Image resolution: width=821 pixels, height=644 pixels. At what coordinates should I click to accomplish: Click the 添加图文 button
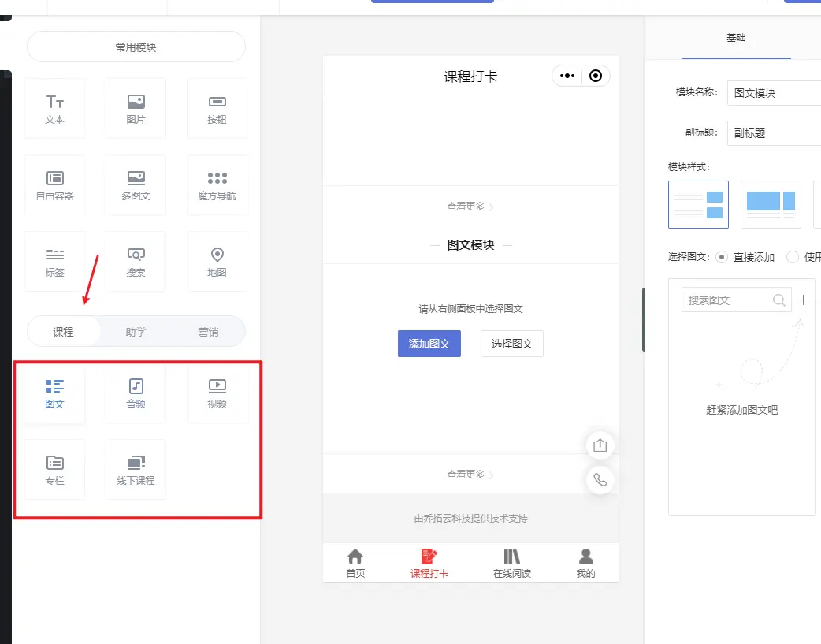click(x=429, y=344)
